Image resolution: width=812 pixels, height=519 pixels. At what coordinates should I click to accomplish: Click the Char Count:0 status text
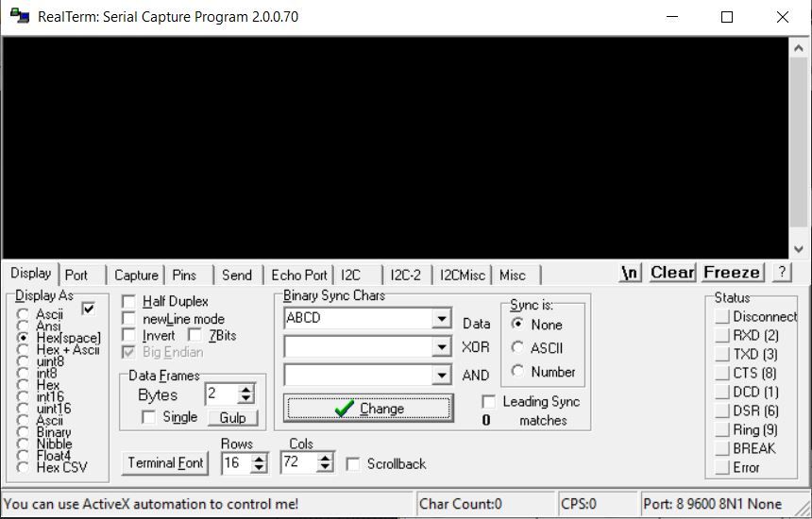(x=461, y=504)
